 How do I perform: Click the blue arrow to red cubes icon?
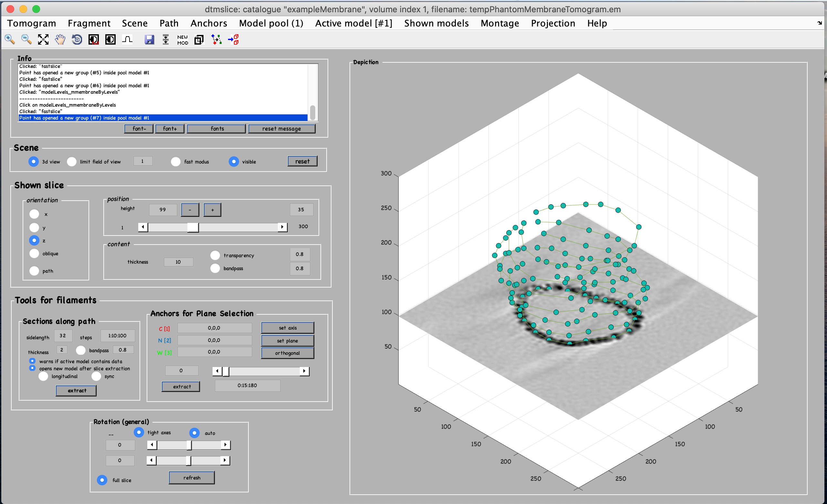point(233,40)
